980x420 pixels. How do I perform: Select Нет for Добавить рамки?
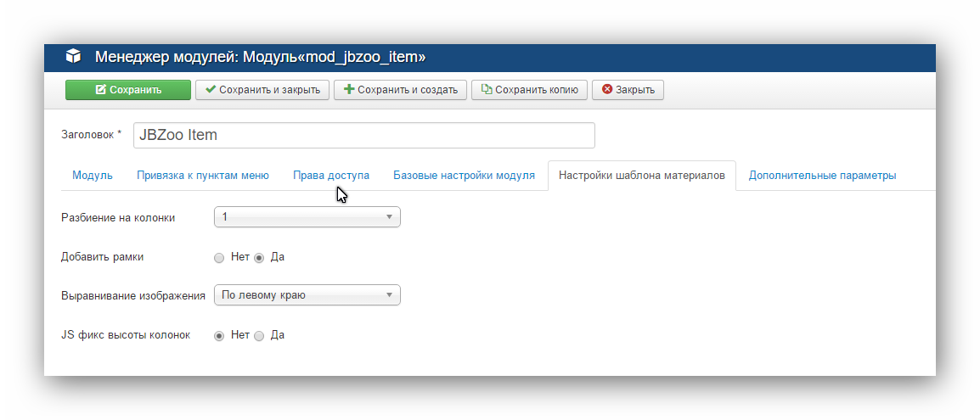point(219,257)
